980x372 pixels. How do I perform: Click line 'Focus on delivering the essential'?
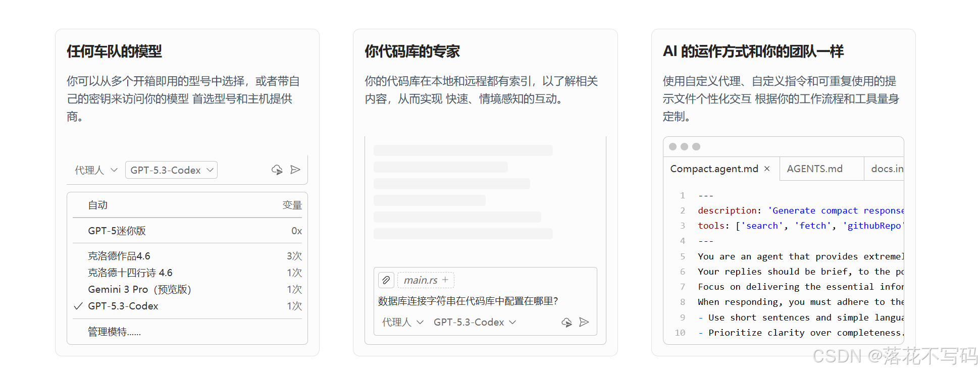tap(801, 287)
